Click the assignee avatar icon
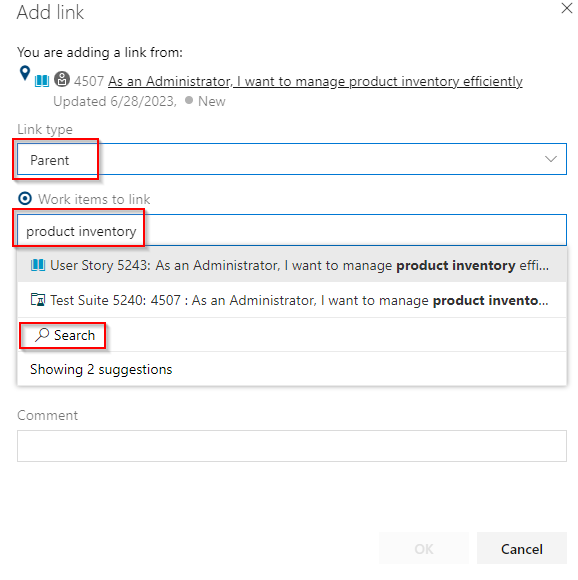Viewport: 578px width, 580px height. tap(62, 79)
